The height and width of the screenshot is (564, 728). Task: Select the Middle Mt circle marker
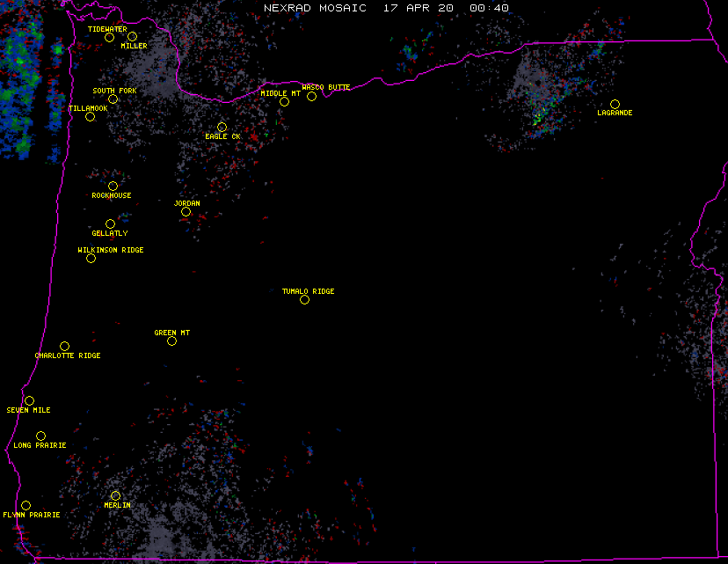pos(284,102)
